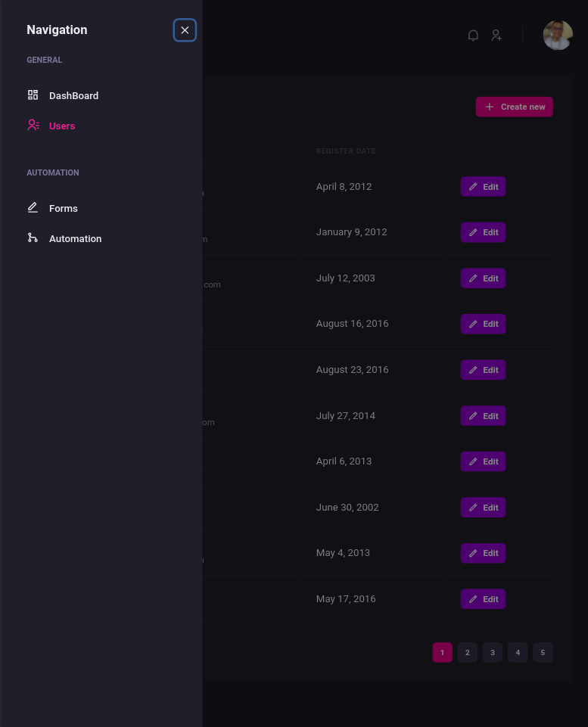Click the Forms pen icon
The height and width of the screenshot is (727, 588).
pyautogui.click(x=33, y=207)
